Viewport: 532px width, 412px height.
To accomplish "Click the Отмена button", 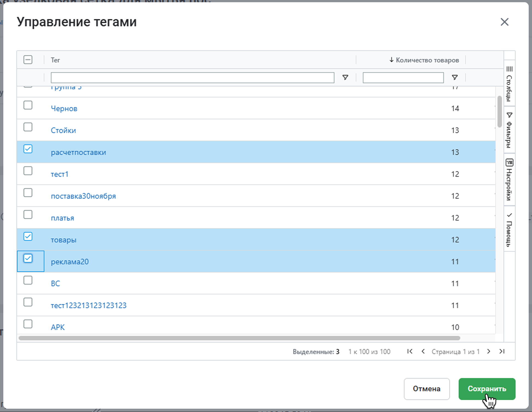I will click(426, 389).
